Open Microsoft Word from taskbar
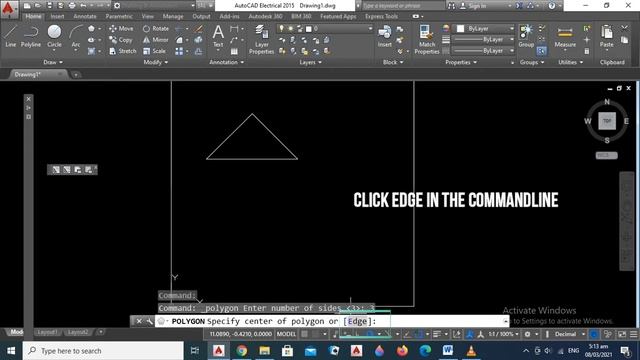This screenshot has width=640, height=360. pyautogui.click(x=448, y=351)
